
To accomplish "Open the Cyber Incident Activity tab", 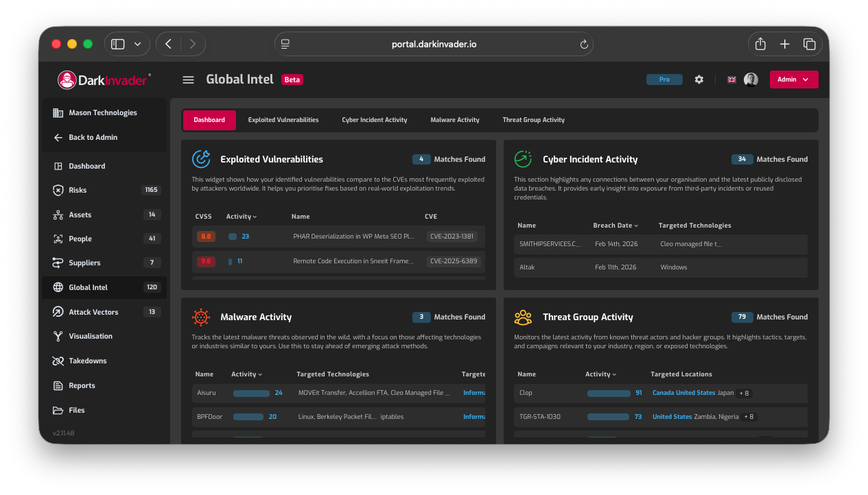I will click(374, 119).
